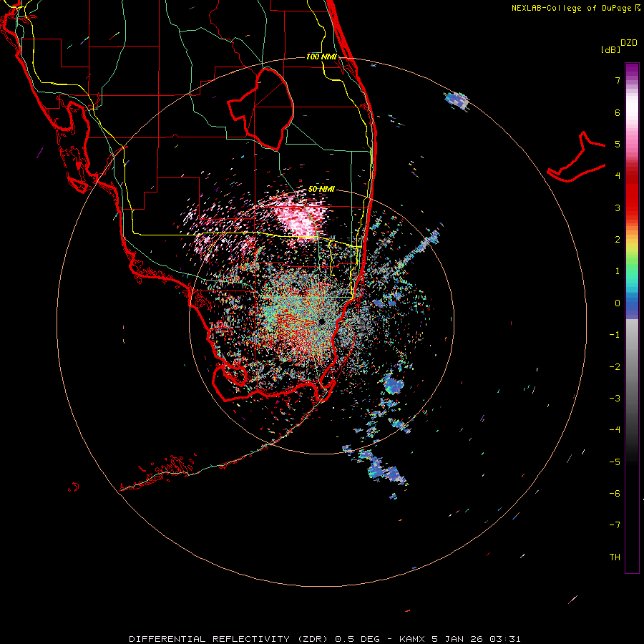Viewport: 644px width, 644px height.
Task: Click the [dB] unit label
Action: click(610, 49)
